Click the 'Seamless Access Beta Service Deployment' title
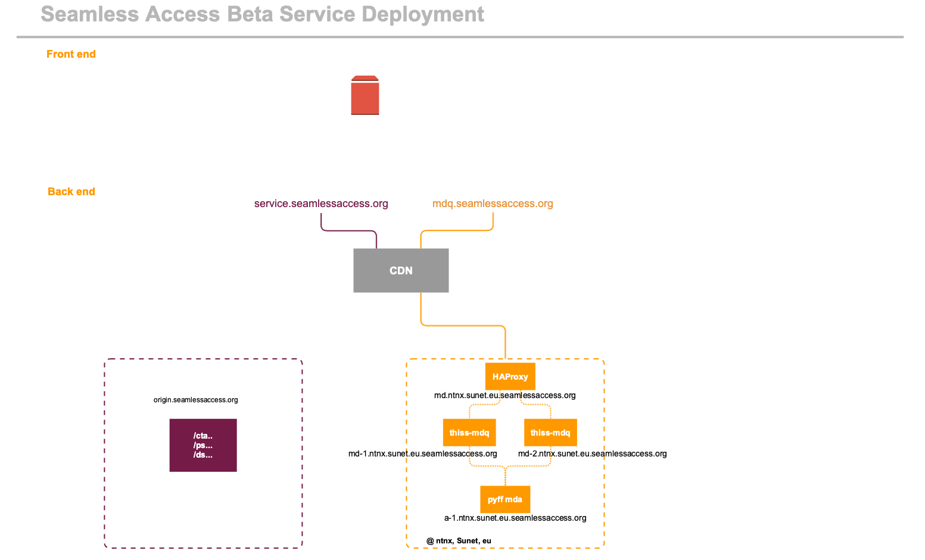 [262, 14]
